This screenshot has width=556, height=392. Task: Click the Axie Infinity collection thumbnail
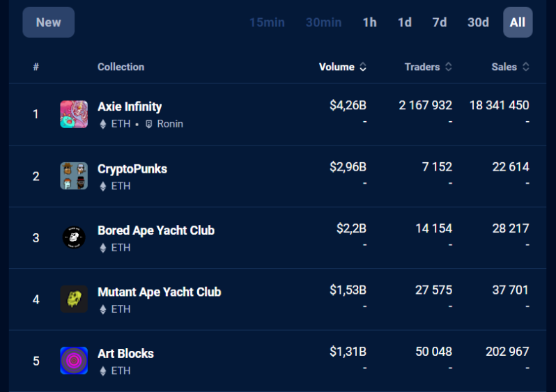[x=74, y=114]
